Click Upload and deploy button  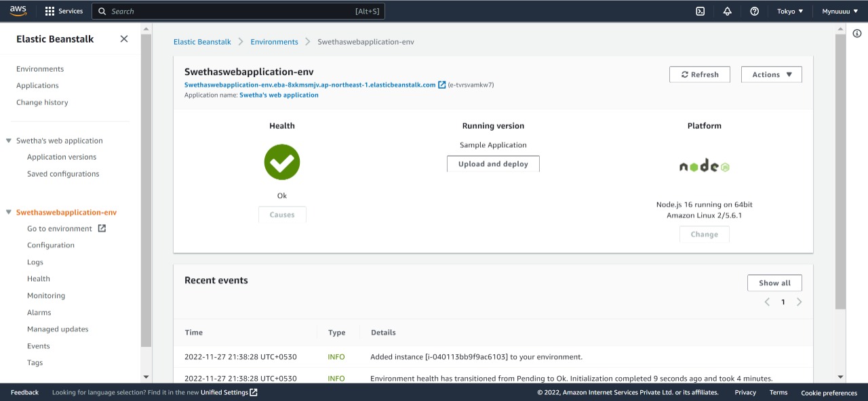(493, 164)
